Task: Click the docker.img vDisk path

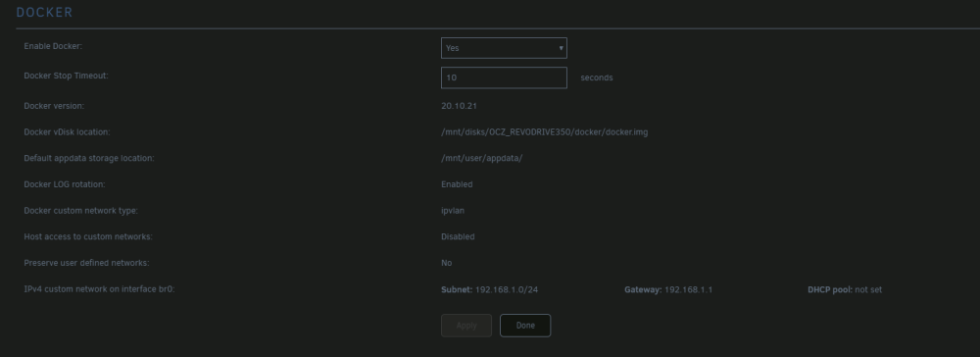Action: point(544,132)
